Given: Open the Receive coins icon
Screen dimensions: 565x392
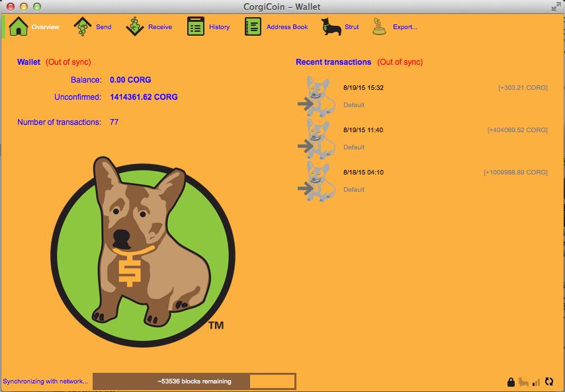Looking at the screenshot, I should (135, 27).
